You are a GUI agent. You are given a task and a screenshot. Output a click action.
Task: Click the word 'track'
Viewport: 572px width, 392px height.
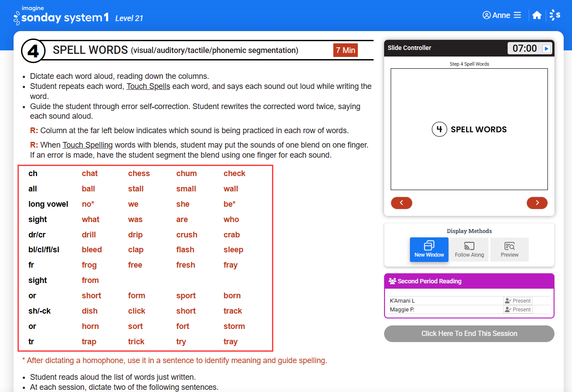(x=233, y=311)
